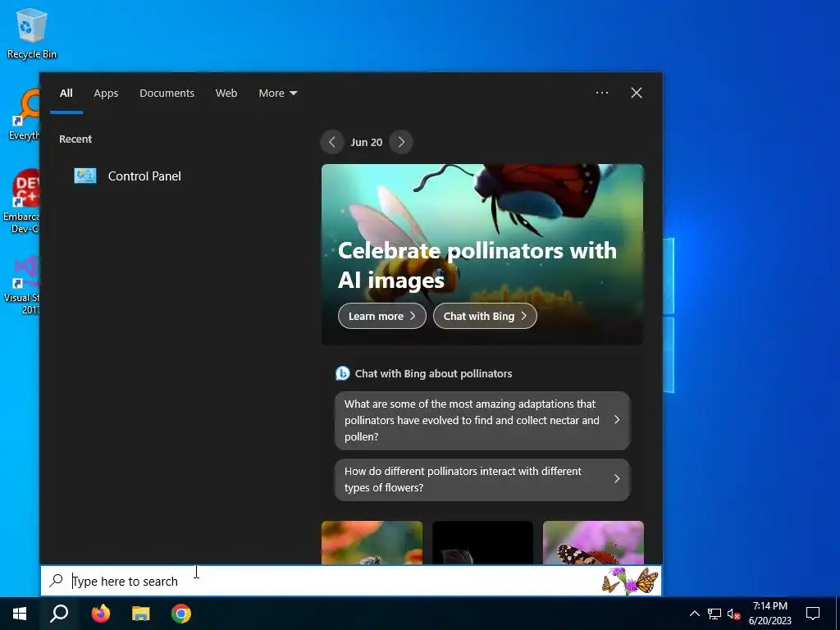Click the Chat with Bing button

click(485, 316)
